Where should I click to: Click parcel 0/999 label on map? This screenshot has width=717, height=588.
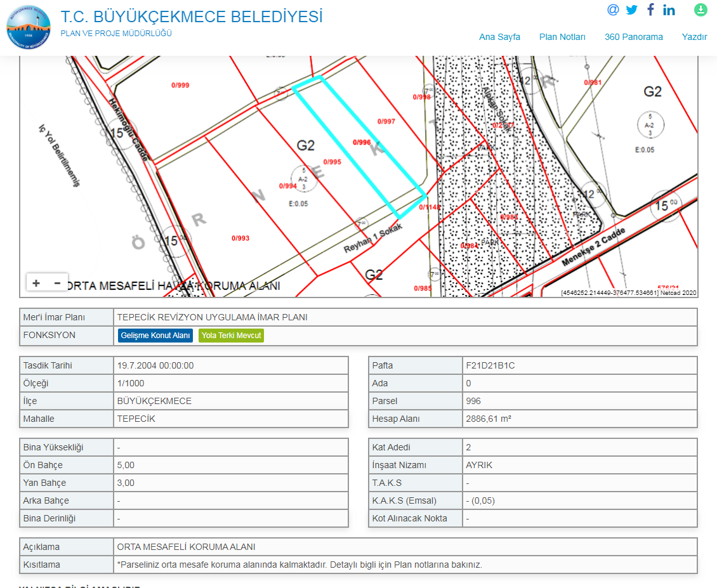(180, 85)
